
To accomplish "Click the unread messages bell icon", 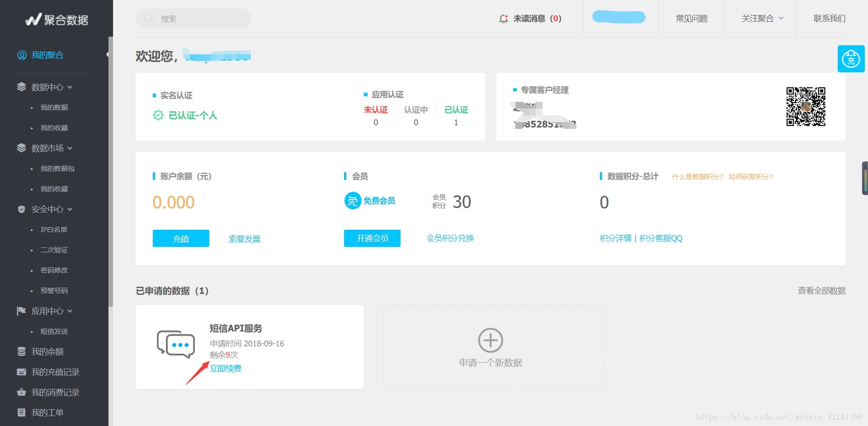I will (503, 19).
